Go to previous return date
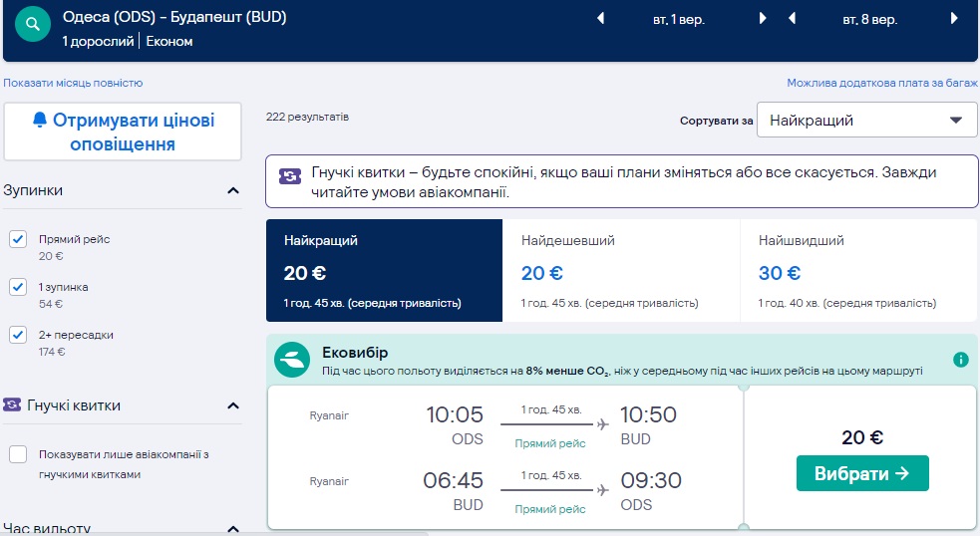The width and height of the screenshot is (980, 536). point(792,19)
